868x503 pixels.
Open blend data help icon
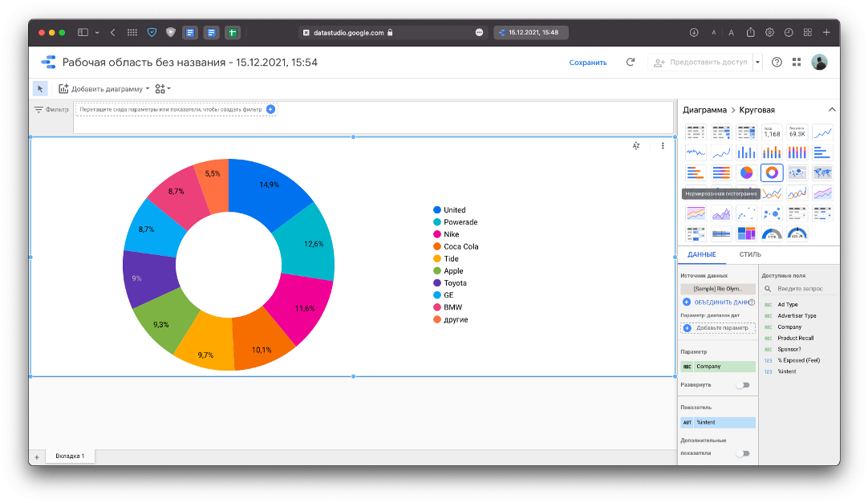point(751,302)
